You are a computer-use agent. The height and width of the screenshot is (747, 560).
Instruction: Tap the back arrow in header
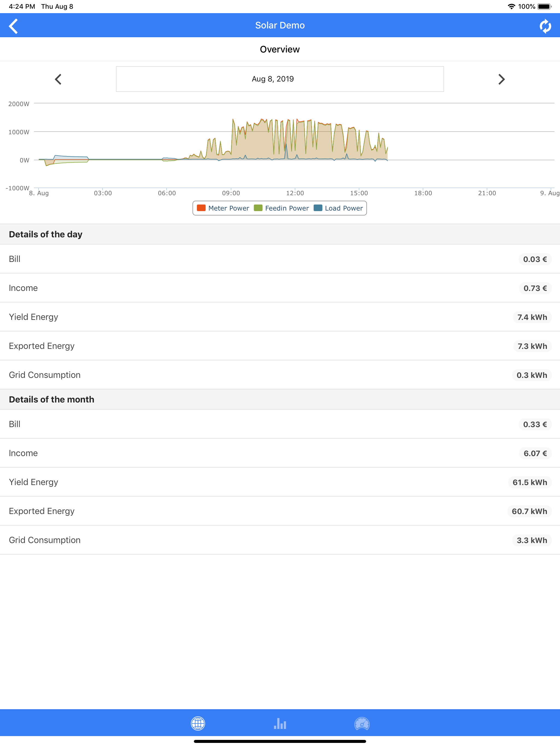[x=13, y=26]
